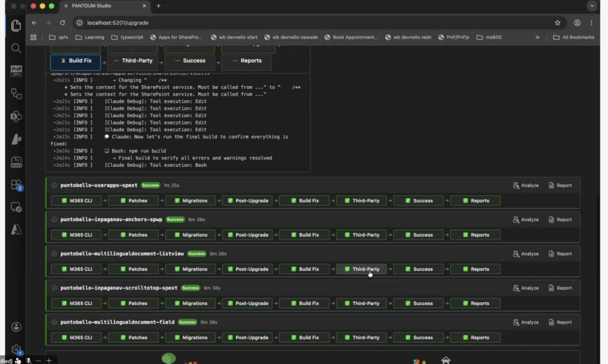Analyze the puntobello-userapps-spext project
This screenshot has width=608, height=364.
[525, 185]
